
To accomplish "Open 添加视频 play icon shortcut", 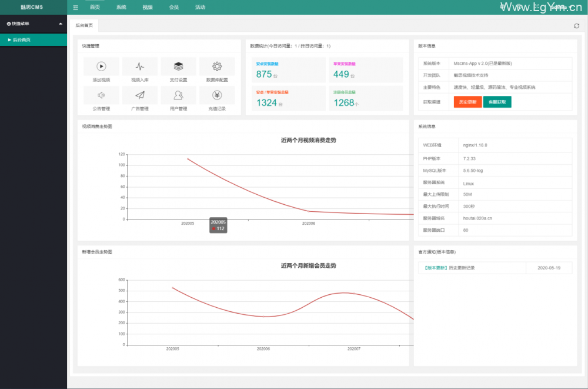I will [101, 67].
